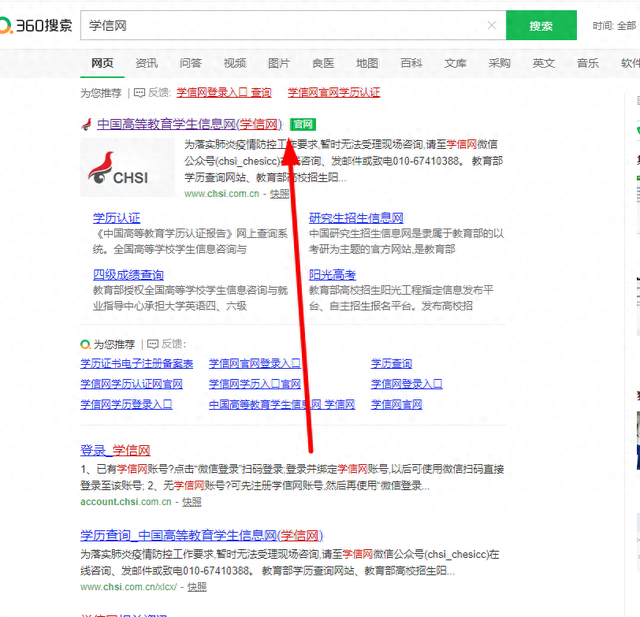Open 学信网学历认证网官网 recommendation
The width and height of the screenshot is (640, 617).
coord(131,384)
